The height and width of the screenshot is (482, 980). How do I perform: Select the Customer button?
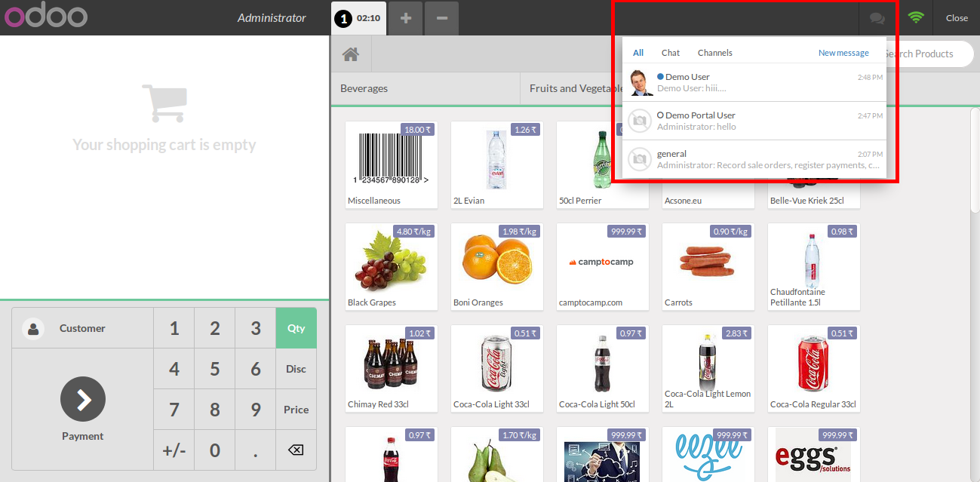[x=83, y=328]
